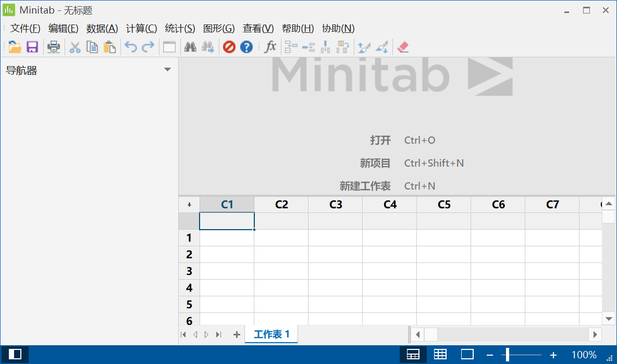Screen dimensions: 617x364
Task: Zoom in with the plus button
Action: [x=553, y=355]
